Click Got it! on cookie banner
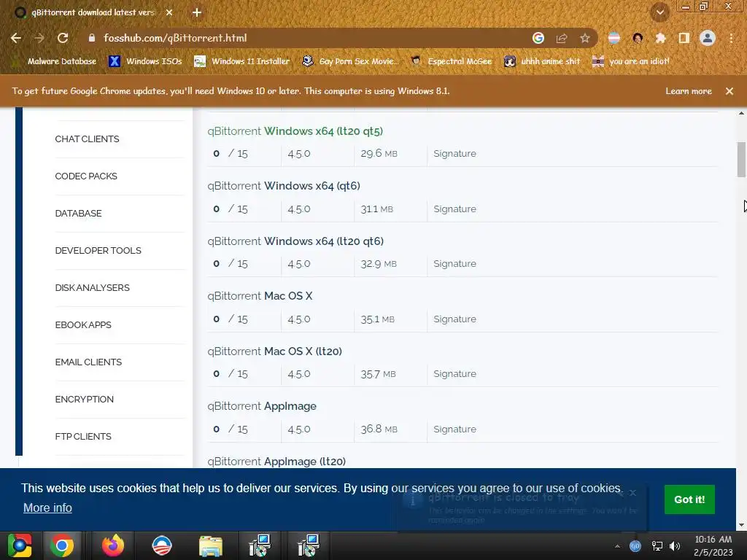 (689, 499)
